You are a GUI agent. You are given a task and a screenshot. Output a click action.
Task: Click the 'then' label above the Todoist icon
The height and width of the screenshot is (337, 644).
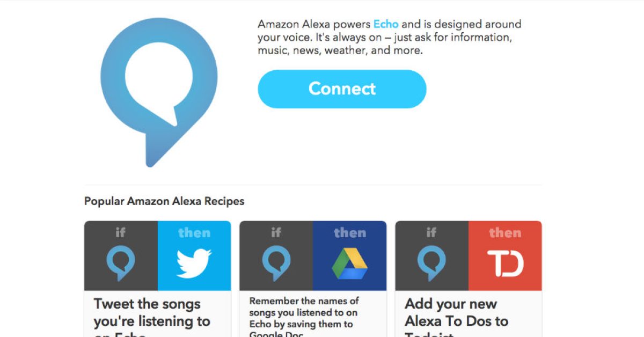tap(505, 232)
